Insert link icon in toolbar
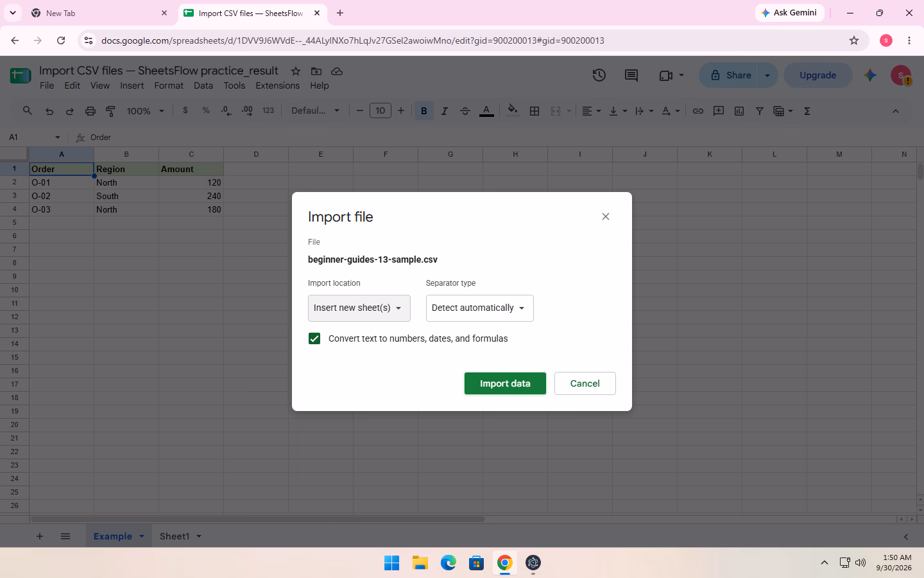Viewport: 924px width, 578px height. 698,111
